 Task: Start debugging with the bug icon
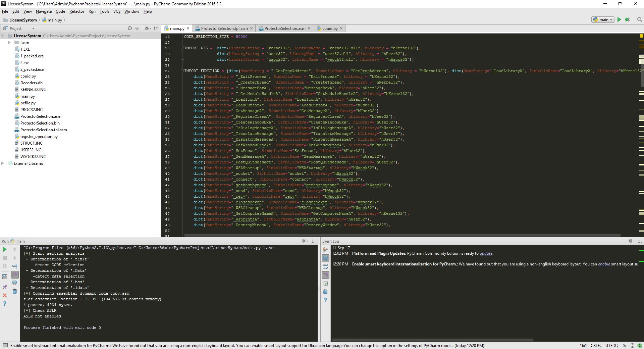[627, 20]
